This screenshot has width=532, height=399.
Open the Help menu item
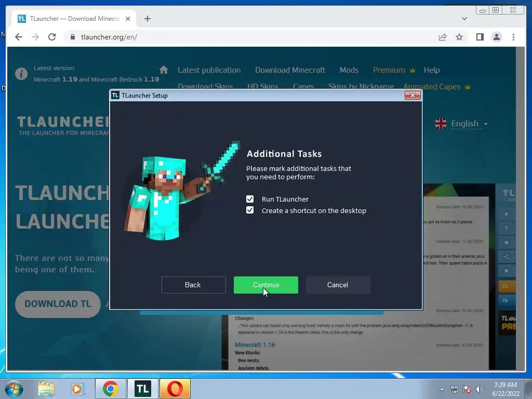click(432, 70)
